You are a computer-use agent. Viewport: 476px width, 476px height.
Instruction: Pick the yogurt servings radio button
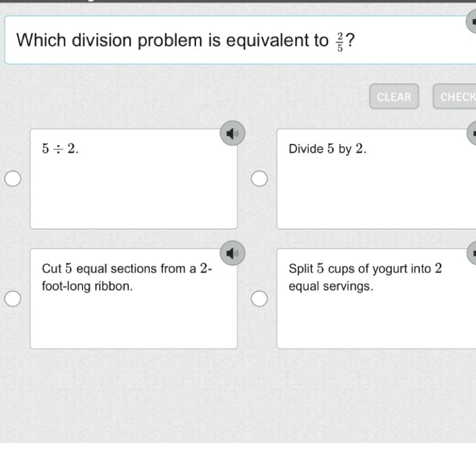click(x=259, y=298)
